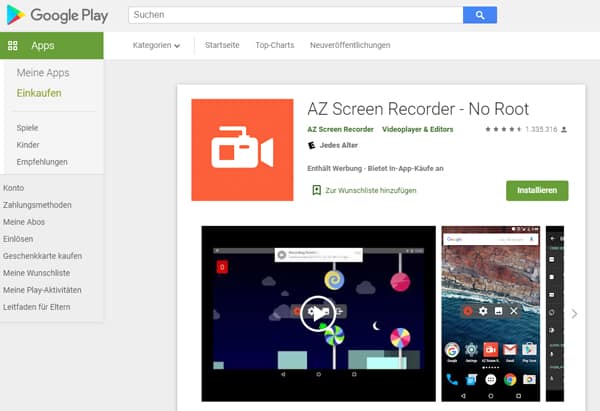Open Kinder category
This screenshot has height=411, width=600.
(x=28, y=145)
